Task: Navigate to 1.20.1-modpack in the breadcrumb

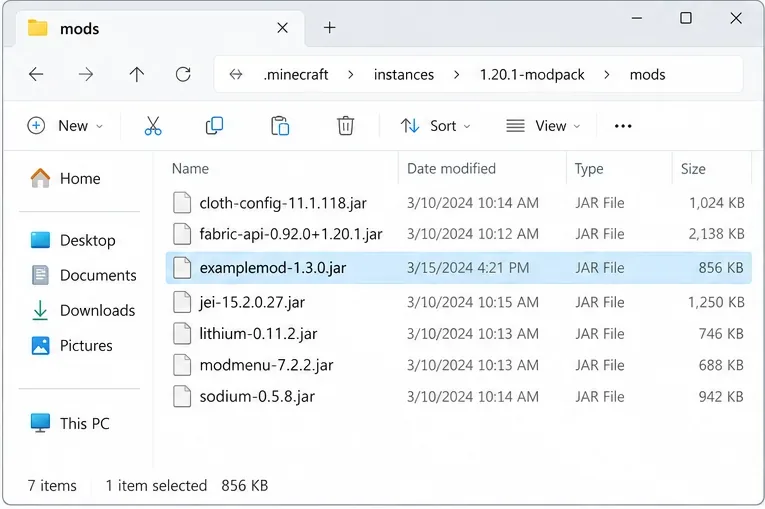Action: pos(532,75)
